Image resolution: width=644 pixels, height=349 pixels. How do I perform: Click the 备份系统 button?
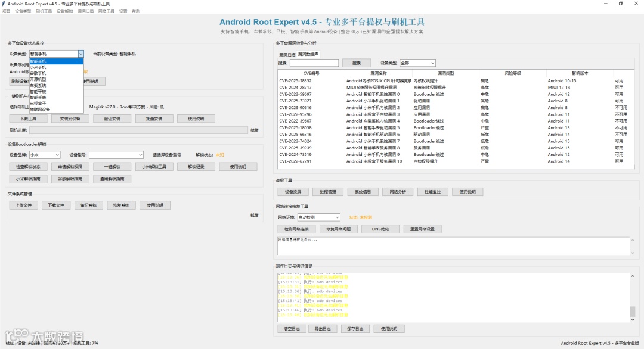[88, 205]
